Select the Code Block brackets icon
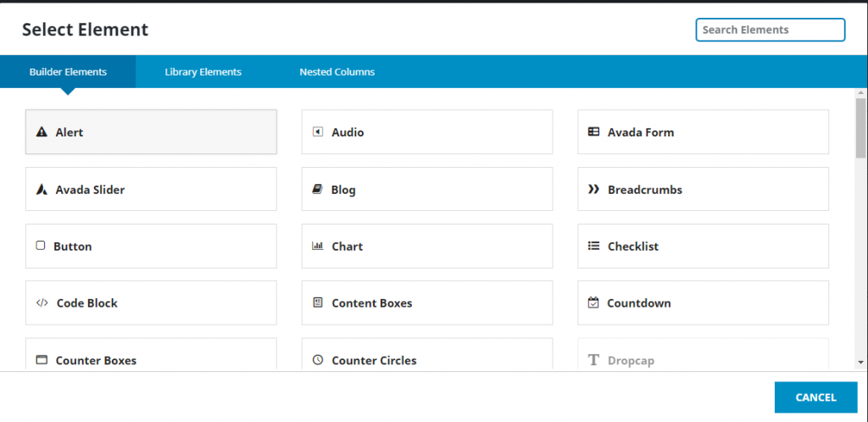 [x=42, y=303]
